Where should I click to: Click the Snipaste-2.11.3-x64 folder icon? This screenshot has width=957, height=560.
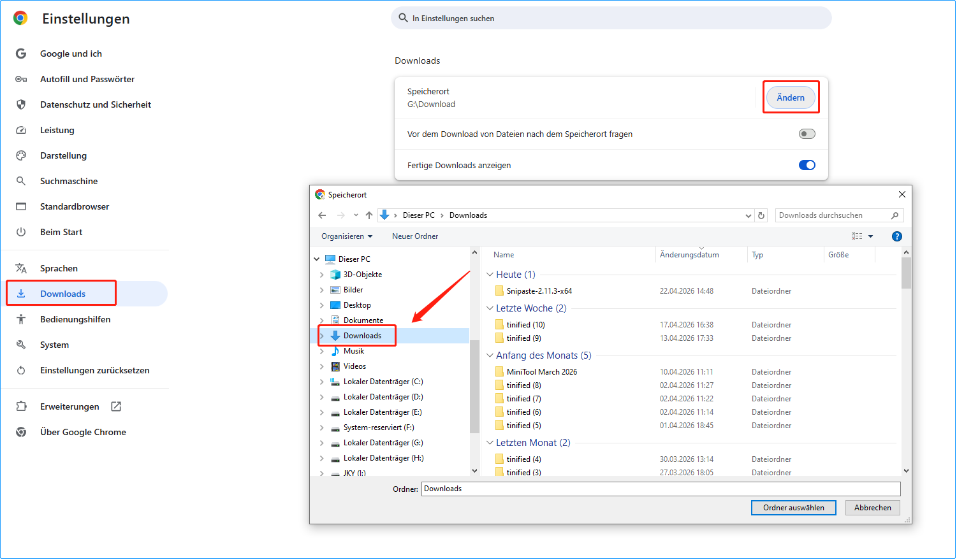click(x=499, y=291)
